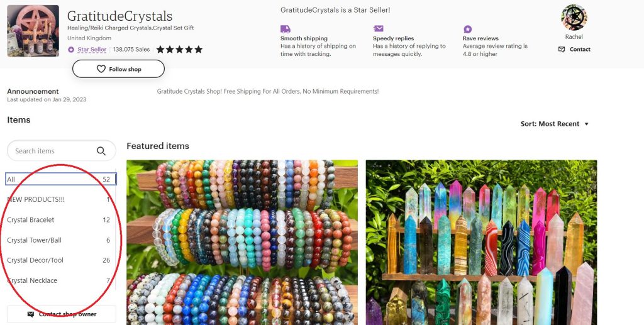Image resolution: width=644 pixels, height=325 pixels.
Task: Open Rachel's round profile avatar
Action: [574, 18]
